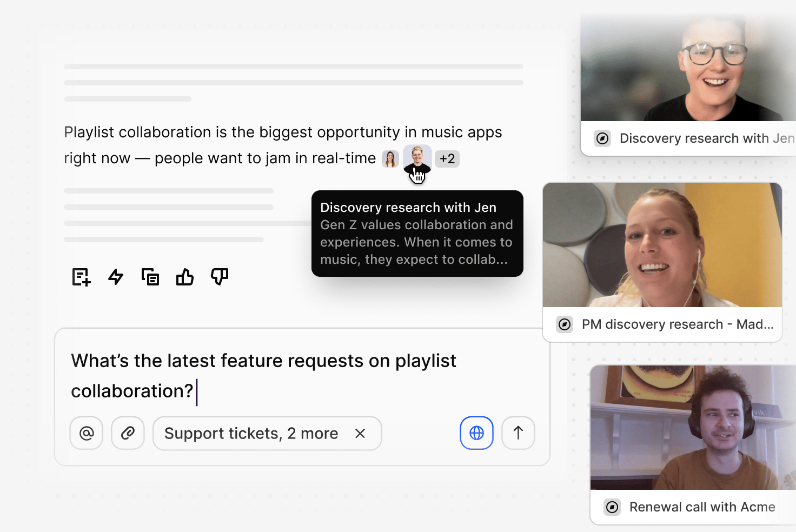Send the question with the up arrow button
The width and height of the screenshot is (796, 532).
tap(518, 433)
